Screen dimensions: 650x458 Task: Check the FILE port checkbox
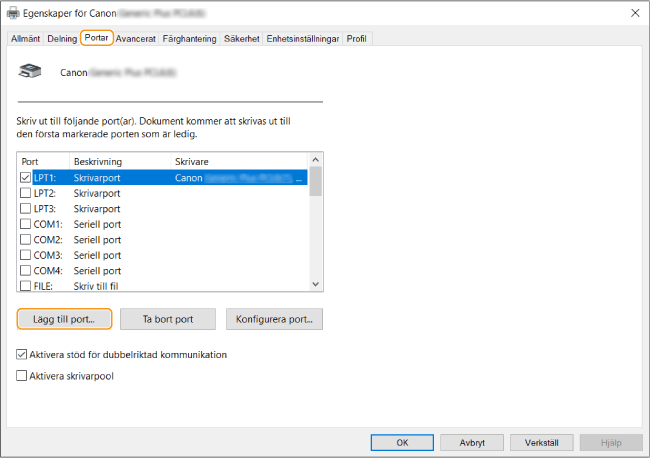point(26,287)
